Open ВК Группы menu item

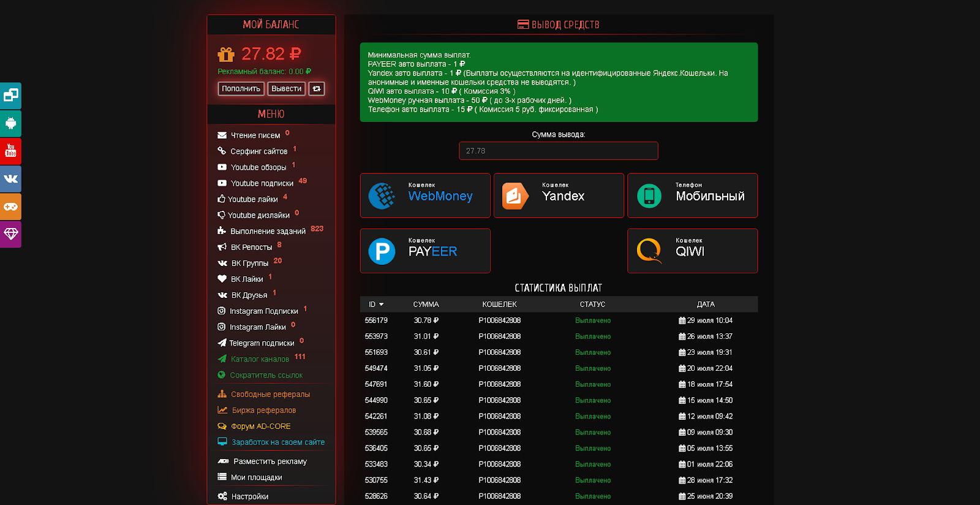click(250, 263)
